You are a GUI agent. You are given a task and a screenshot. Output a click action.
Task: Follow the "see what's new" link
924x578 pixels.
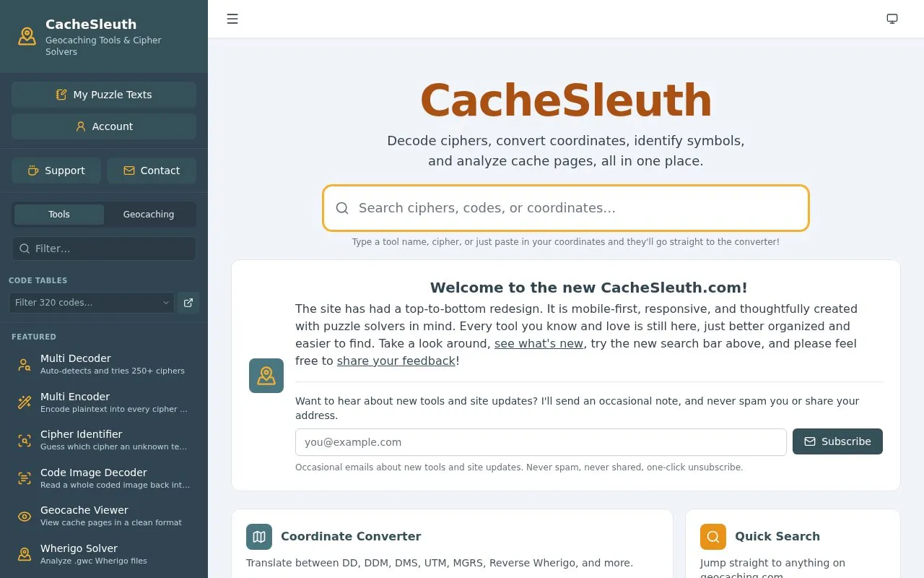[539, 343]
